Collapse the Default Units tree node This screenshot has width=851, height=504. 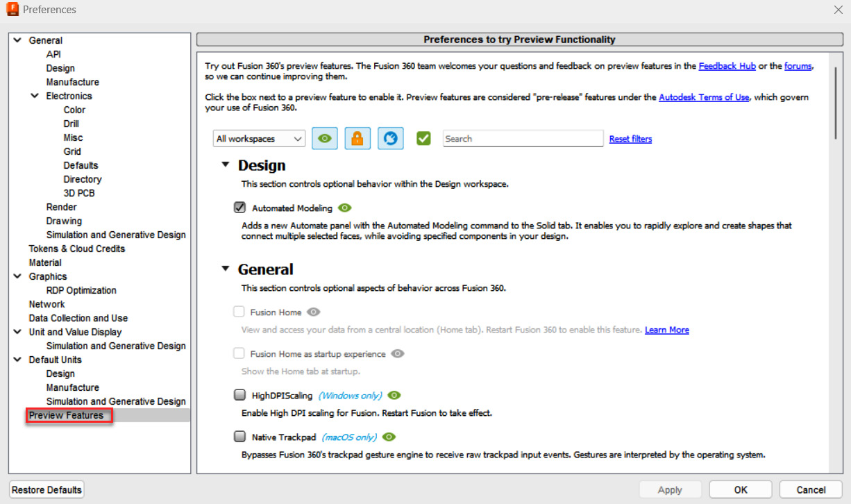[x=17, y=360]
